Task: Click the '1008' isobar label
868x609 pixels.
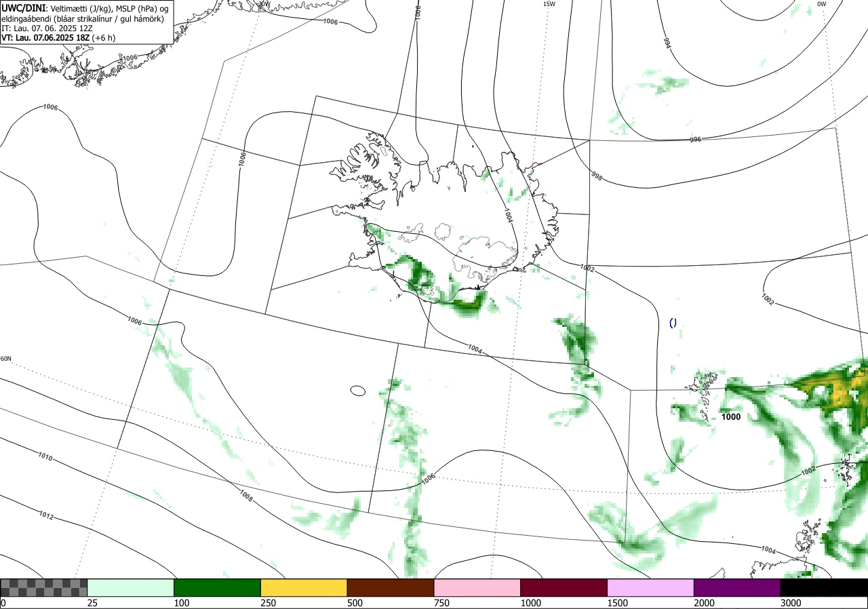Action: [246, 497]
